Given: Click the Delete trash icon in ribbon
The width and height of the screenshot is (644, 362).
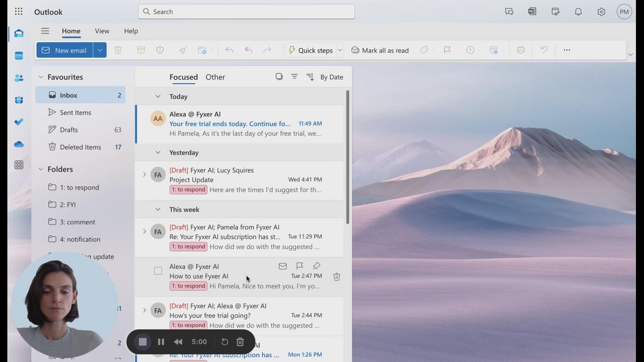Looking at the screenshot, I should [x=118, y=50].
